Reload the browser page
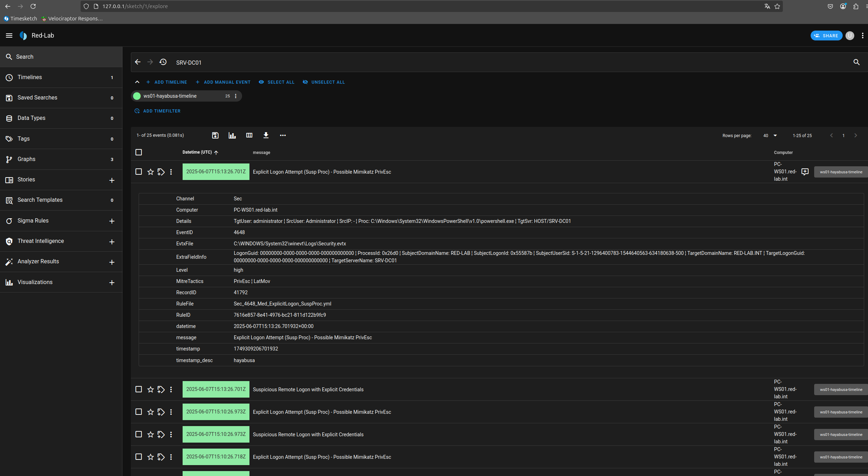Image resolution: width=868 pixels, height=476 pixels. (x=33, y=6)
